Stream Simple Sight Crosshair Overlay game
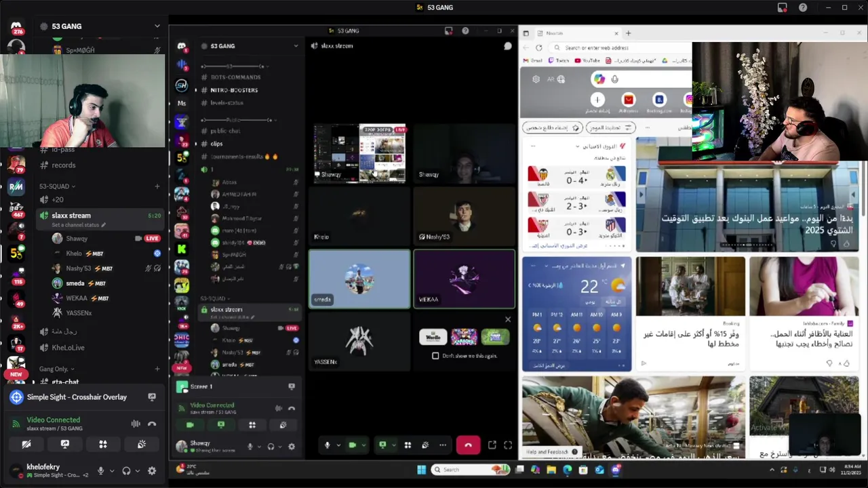Viewport: 868px width, 488px height. point(152,397)
